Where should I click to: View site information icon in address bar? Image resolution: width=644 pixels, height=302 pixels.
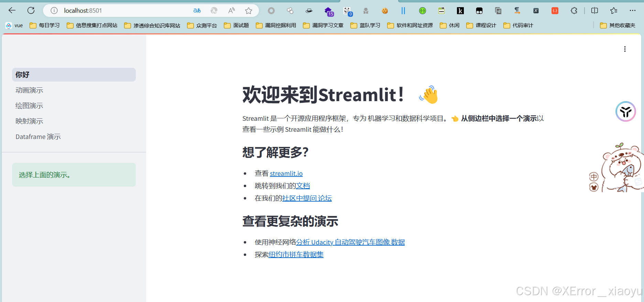pyautogui.click(x=54, y=11)
